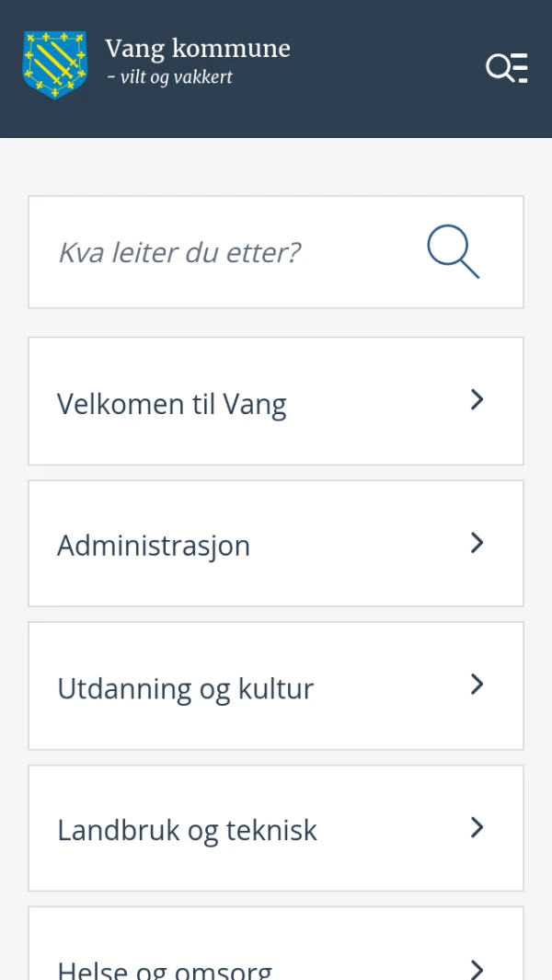The height and width of the screenshot is (980, 552).
Task: Open the 'Utdanning og kultur' link
Action: 186,687
